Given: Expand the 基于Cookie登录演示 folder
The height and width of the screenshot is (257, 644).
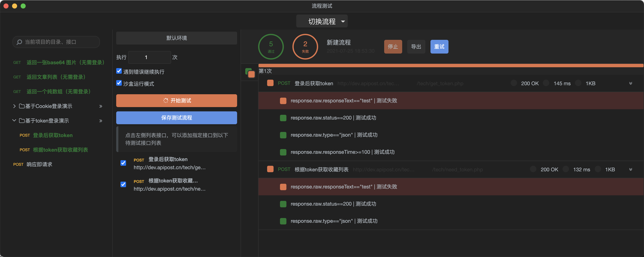Looking at the screenshot, I should [14, 106].
